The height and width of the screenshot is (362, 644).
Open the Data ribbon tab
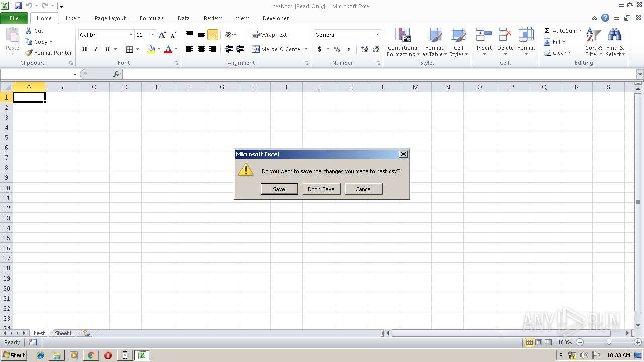coord(184,18)
